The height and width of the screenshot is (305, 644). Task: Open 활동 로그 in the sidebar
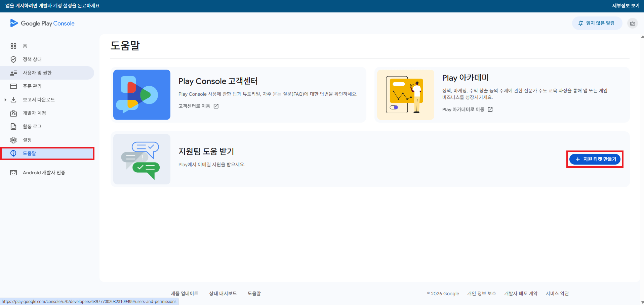[x=47, y=127]
